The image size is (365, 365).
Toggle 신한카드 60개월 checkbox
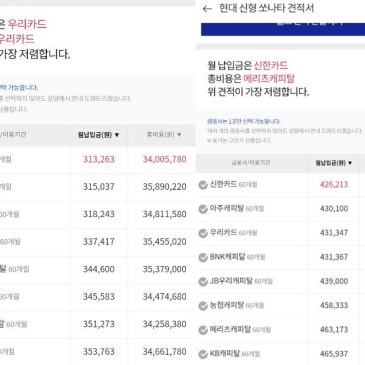click(x=203, y=185)
